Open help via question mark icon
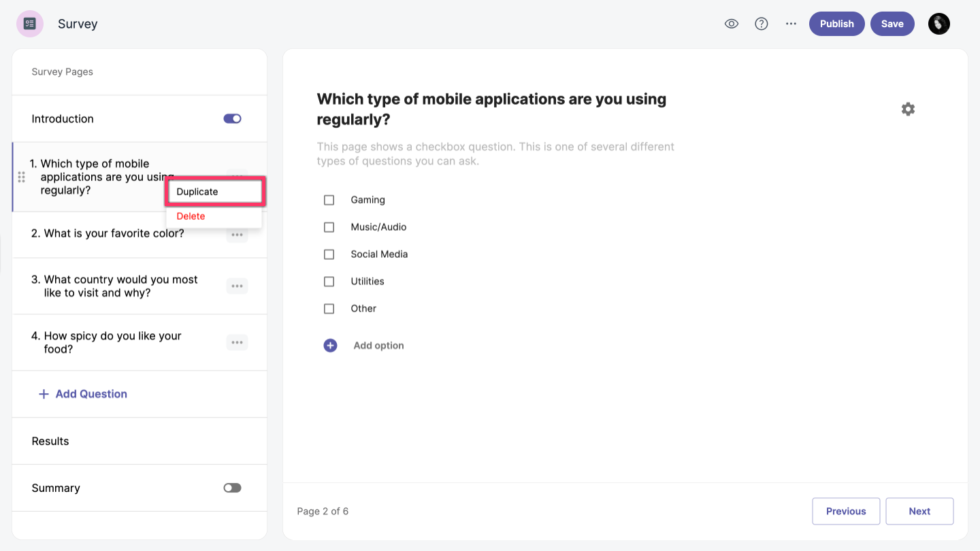 [x=762, y=24]
